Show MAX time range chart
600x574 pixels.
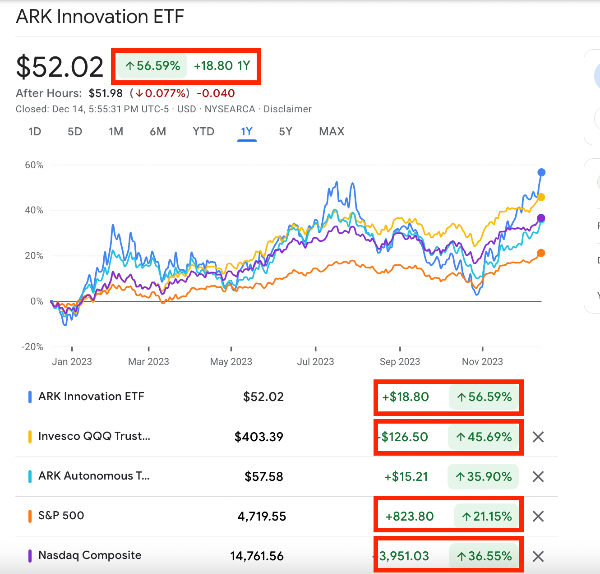pyautogui.click(x=332, y=132)
